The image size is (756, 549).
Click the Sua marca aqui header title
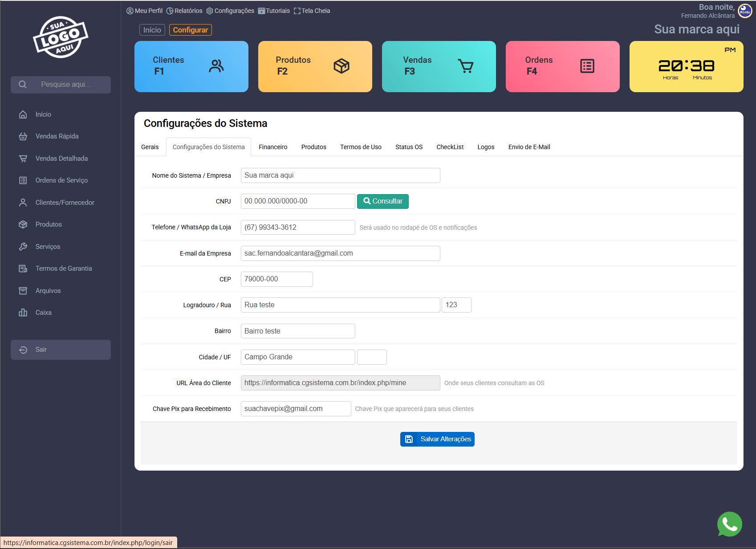[x=697, y=29]
